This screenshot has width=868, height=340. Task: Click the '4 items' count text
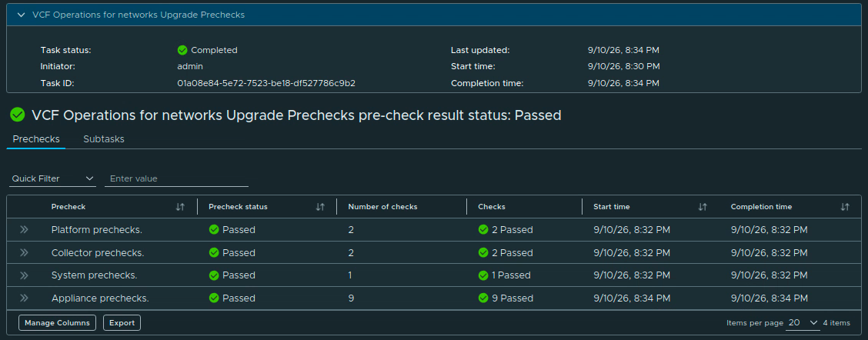(836, 323)
